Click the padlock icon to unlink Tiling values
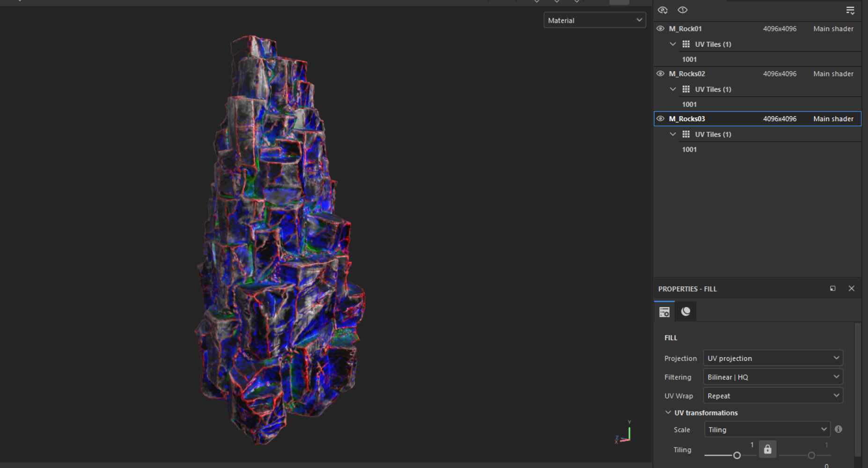Image resolution: width=868 pixels, height=468 pixels. click(x=767, y=449)
